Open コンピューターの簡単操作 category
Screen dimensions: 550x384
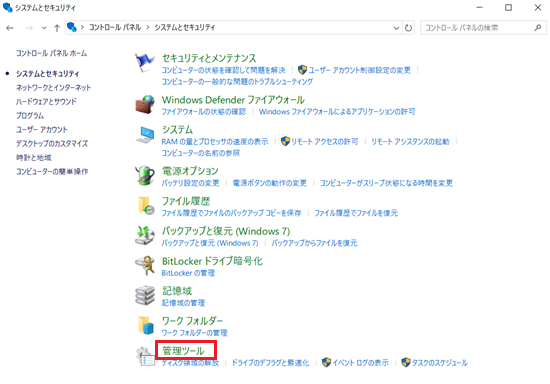(52, 171)
